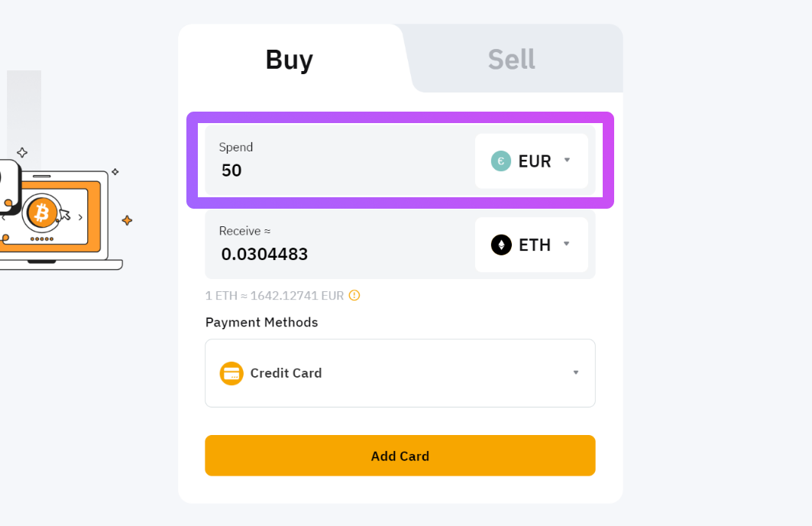Expand the Credit Card payment method dropdown
This screenshot has width=812, height=526.
(400, 373)
